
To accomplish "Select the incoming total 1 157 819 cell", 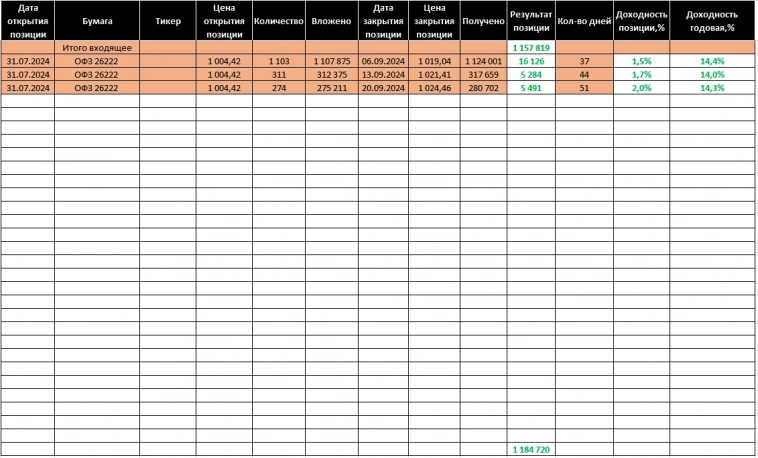I will (531, 47).
